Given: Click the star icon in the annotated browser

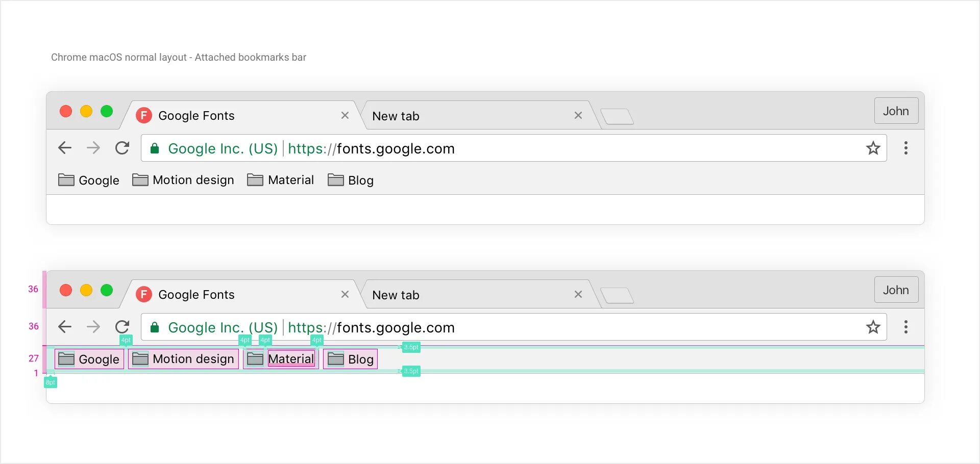Looking at the screenshot, I should [873, 327].
